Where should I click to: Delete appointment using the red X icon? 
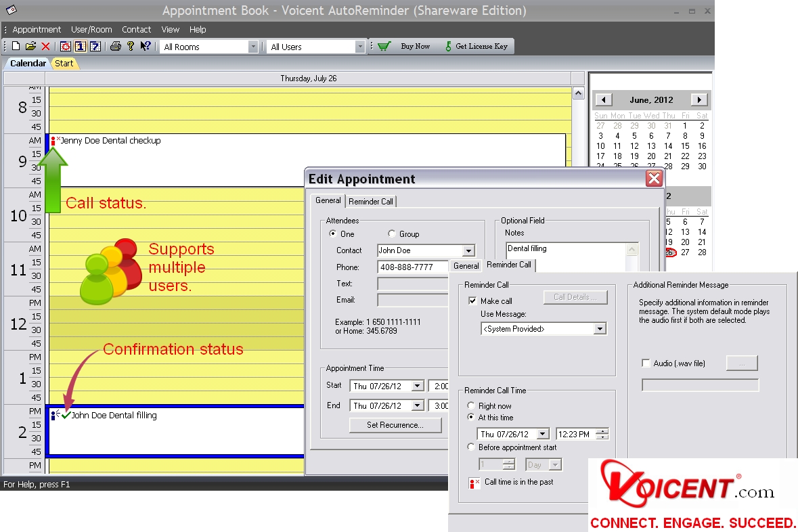(x=45, y=45)
